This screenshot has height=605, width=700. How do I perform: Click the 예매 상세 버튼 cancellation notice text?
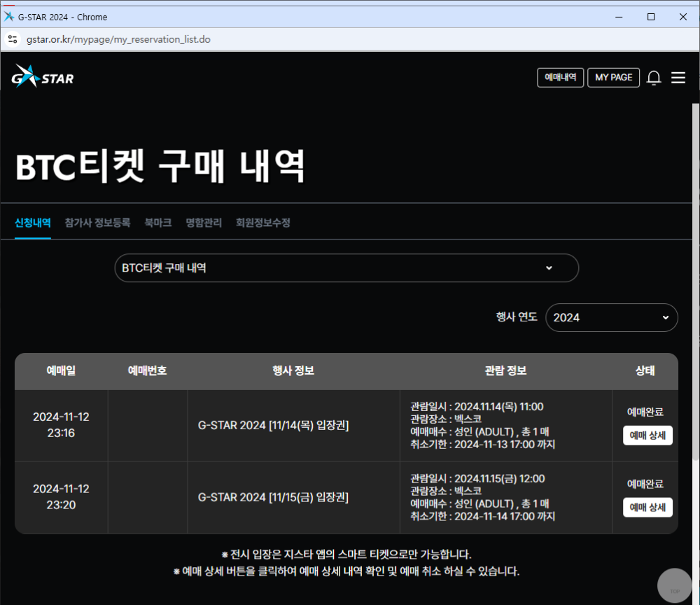pyautogui.click(x=346, y=571)
